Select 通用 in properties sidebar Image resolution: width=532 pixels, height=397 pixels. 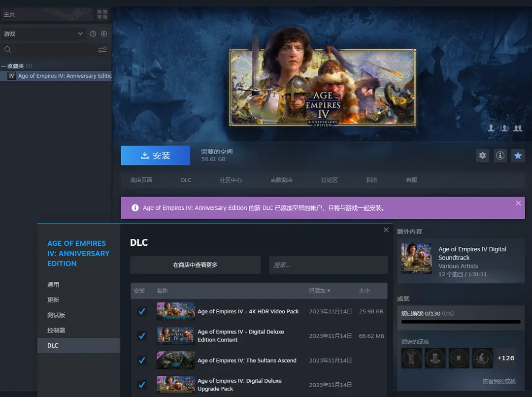pyautogui.click(x=78, y=285)
